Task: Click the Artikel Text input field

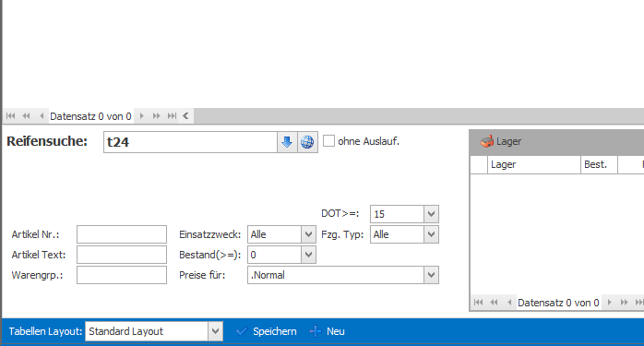Action: (122, 255)
